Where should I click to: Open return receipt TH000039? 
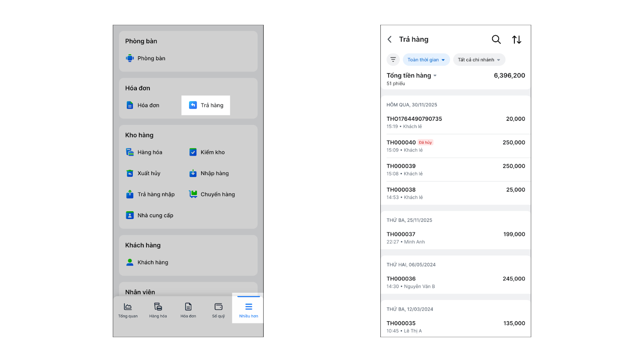tap(456, 169)
